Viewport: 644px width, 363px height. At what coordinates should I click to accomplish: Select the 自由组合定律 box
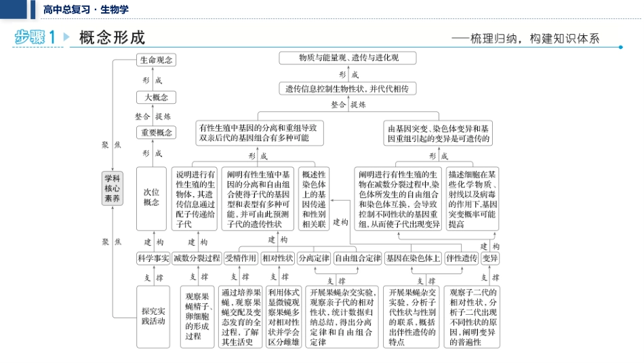(358, 258)
